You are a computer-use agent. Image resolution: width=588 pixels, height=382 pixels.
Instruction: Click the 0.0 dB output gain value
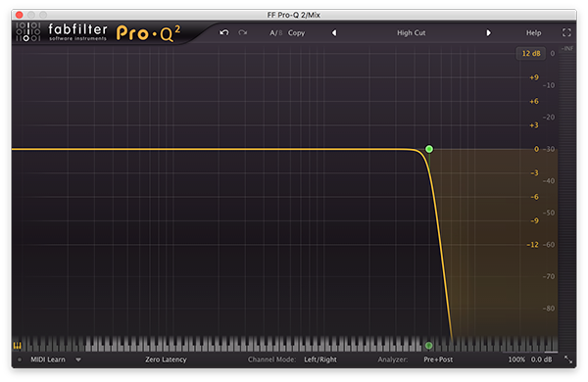[541, 359]
